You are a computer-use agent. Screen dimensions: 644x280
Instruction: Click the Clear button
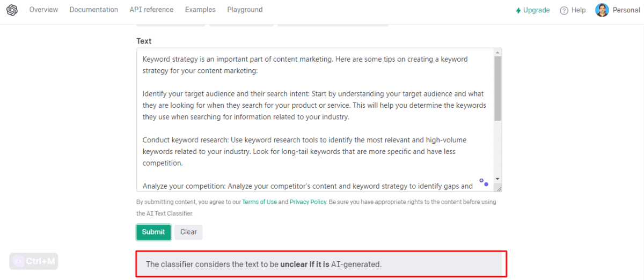coord(188,232)
